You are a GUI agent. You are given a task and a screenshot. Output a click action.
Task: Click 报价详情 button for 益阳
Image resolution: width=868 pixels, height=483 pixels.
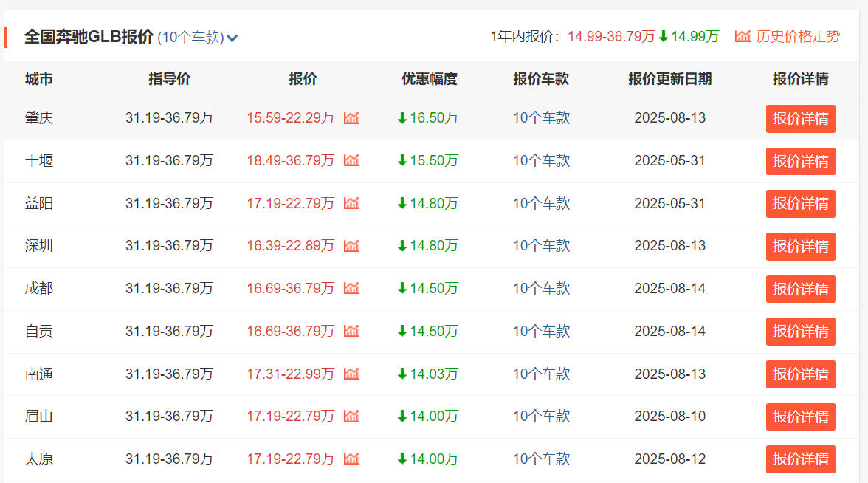[x=800, y=204]
